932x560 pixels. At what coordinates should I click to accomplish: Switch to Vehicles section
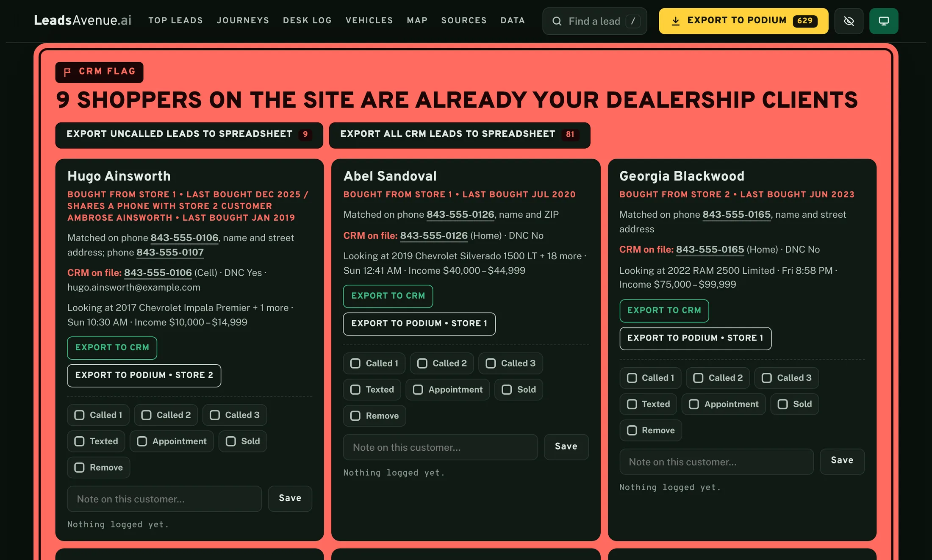point(369,20)
